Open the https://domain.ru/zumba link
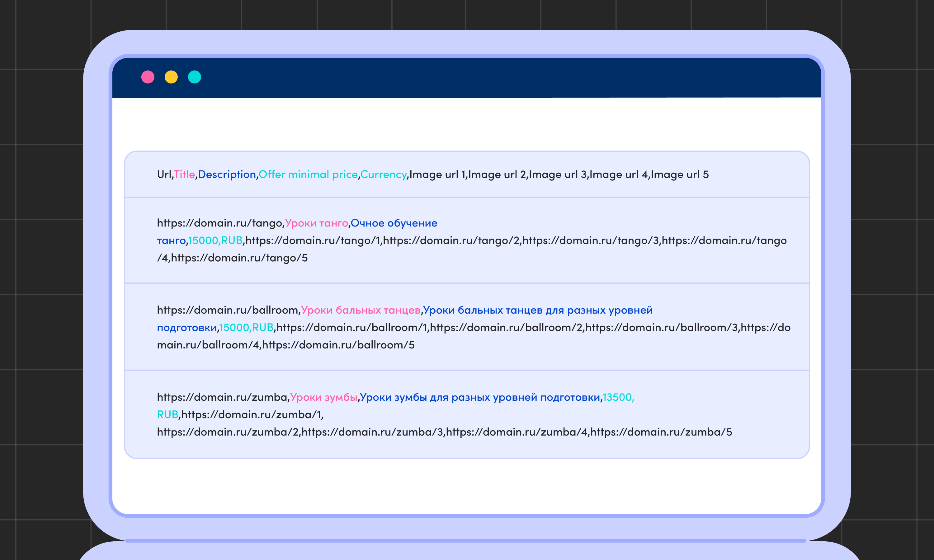 tap(222, 397)
